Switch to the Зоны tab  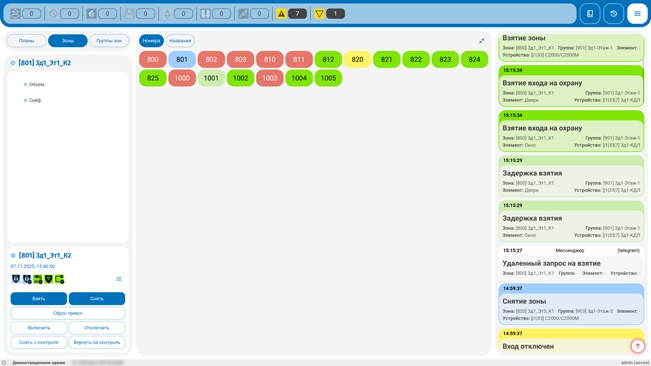[x=68, y=41]
